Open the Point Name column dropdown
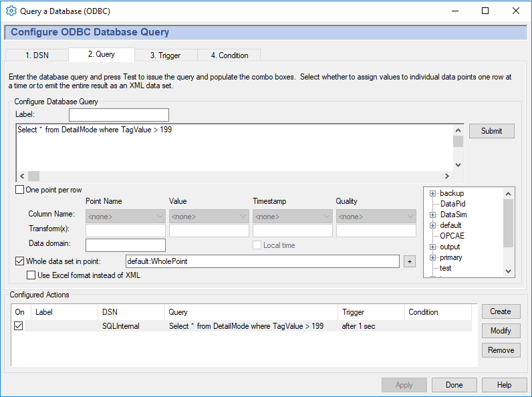Viewport: 532px width, 397px height. pyautogui.click(x=125, y=217)
